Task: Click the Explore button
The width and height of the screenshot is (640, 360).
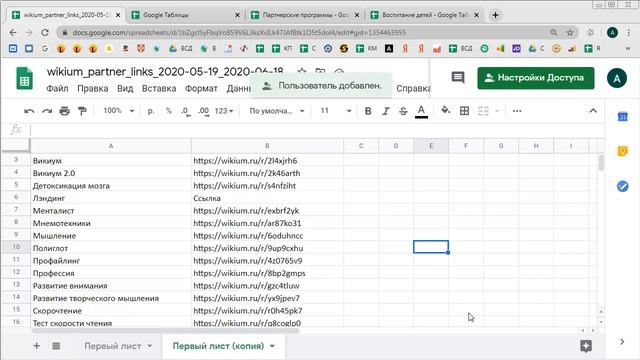Action: point(586,346)
